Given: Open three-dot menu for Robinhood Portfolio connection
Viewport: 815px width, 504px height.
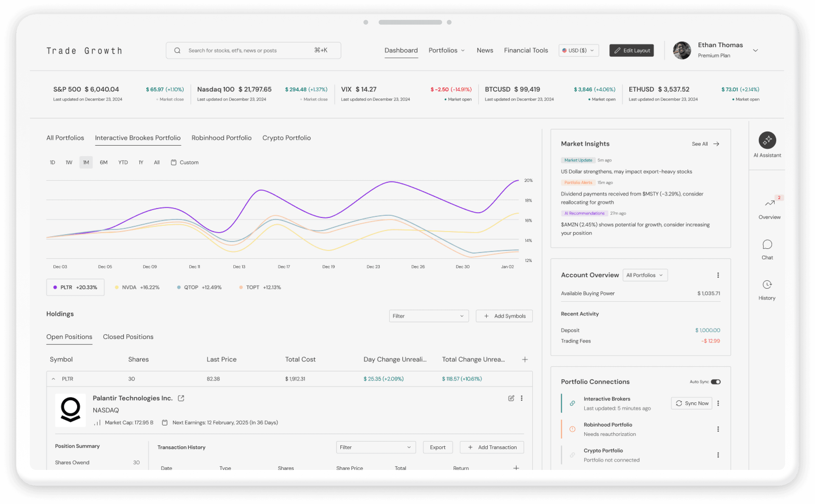Looking at the screenshot, I should (718, 429).
